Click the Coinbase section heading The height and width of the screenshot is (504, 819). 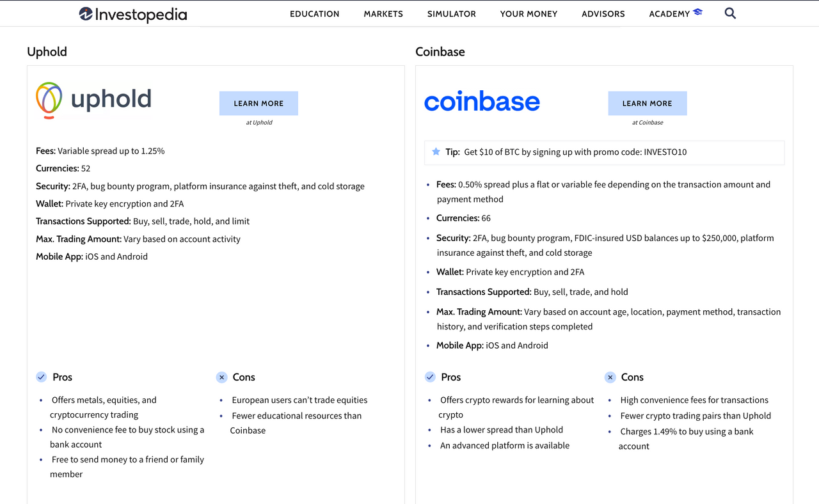pos(440,52)
